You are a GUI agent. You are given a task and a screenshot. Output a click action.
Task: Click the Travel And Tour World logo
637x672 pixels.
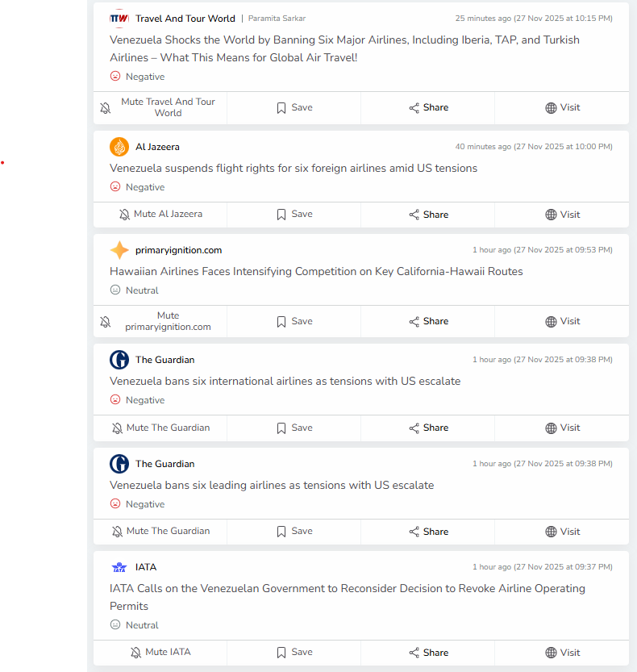tap(119, 19)
